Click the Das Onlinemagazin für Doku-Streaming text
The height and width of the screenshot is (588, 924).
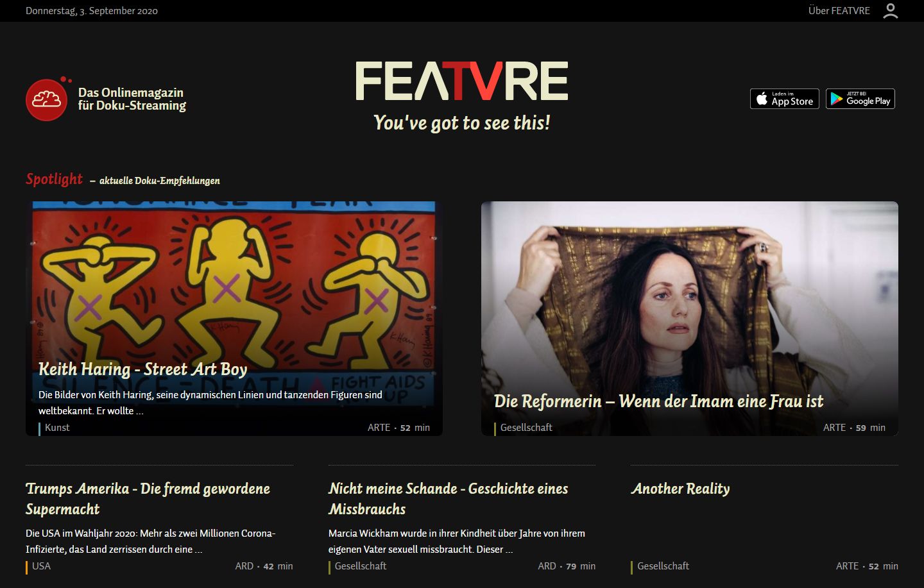pos(132,99)
